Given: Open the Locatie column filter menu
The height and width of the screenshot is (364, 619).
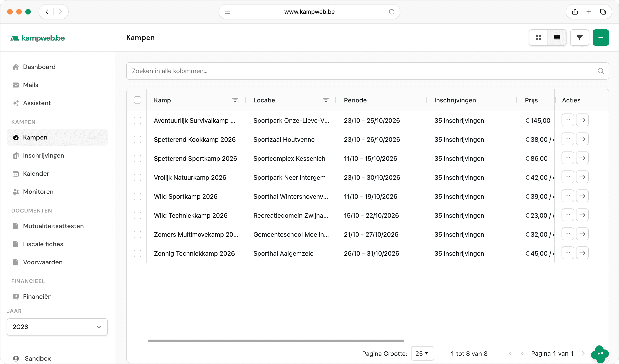Looking at the screenshot, I should coord(326,100).
